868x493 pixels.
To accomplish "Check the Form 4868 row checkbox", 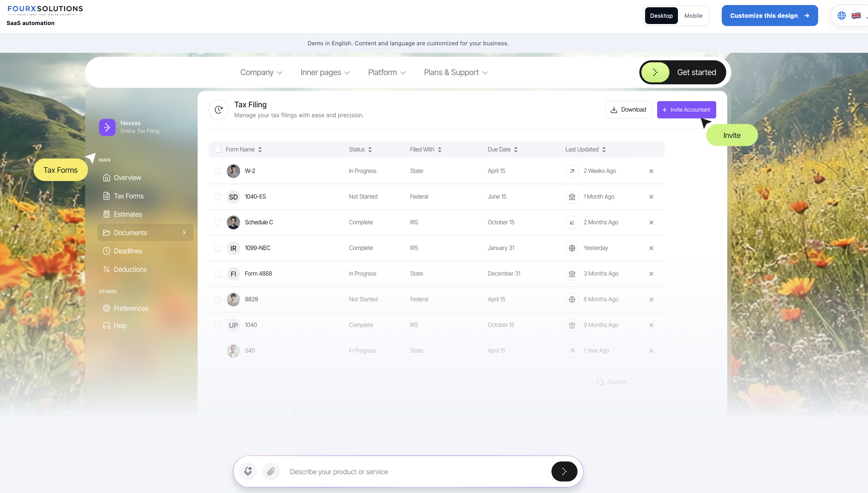I will click(x=218, y=274).
